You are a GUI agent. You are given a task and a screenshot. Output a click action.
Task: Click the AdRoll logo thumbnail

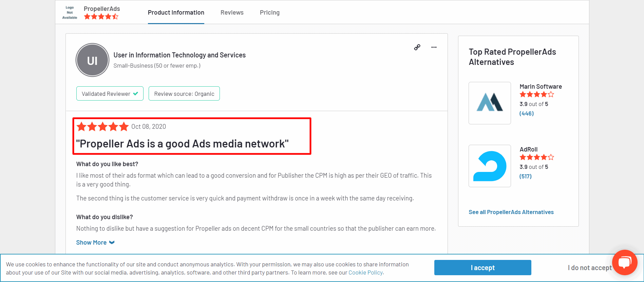pos(490,166)
